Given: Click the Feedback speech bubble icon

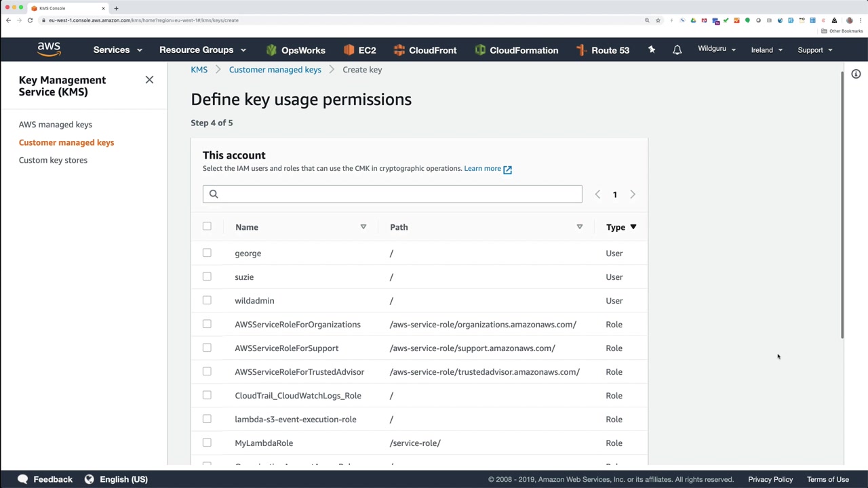Looking at the screenshot, I should point(23,479).
